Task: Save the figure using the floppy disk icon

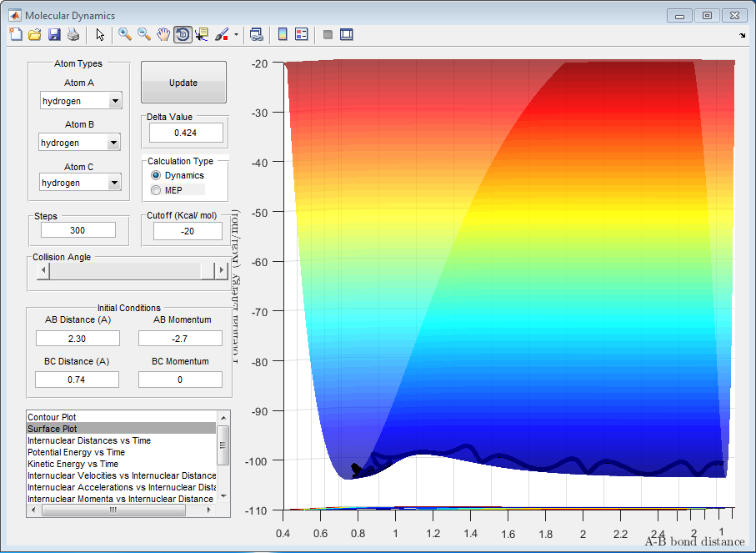Action: 54,34
